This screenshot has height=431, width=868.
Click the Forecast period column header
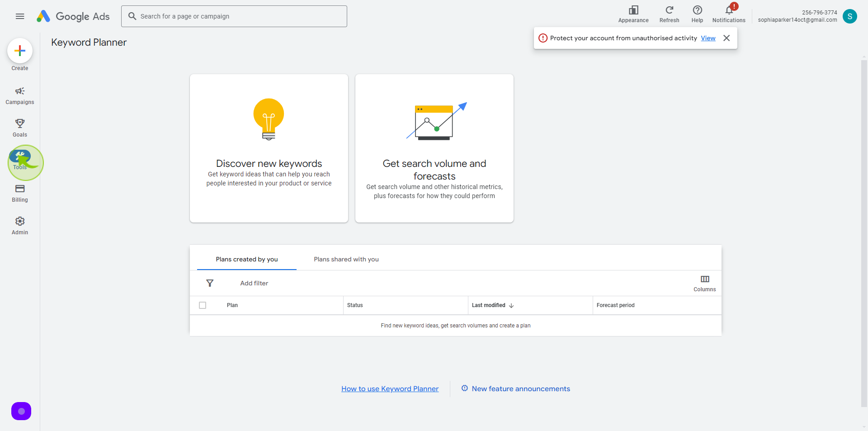[x=616, y=305]
